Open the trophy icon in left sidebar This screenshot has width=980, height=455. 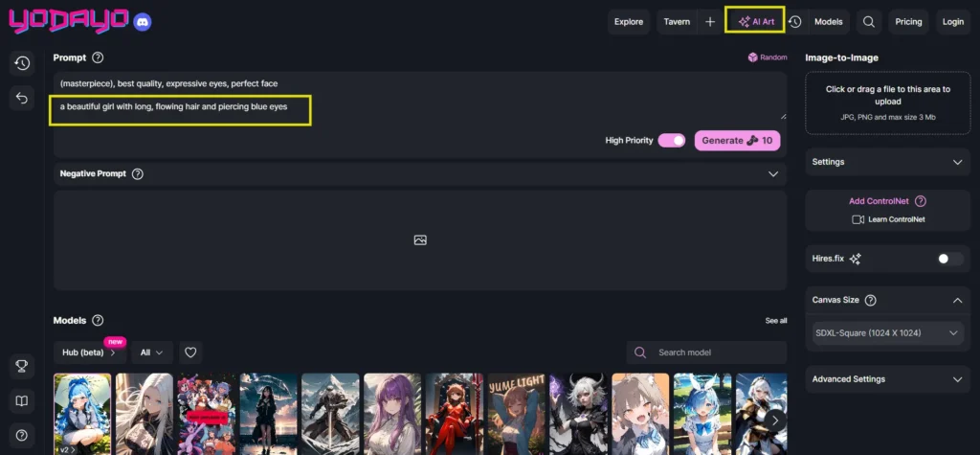22,367
